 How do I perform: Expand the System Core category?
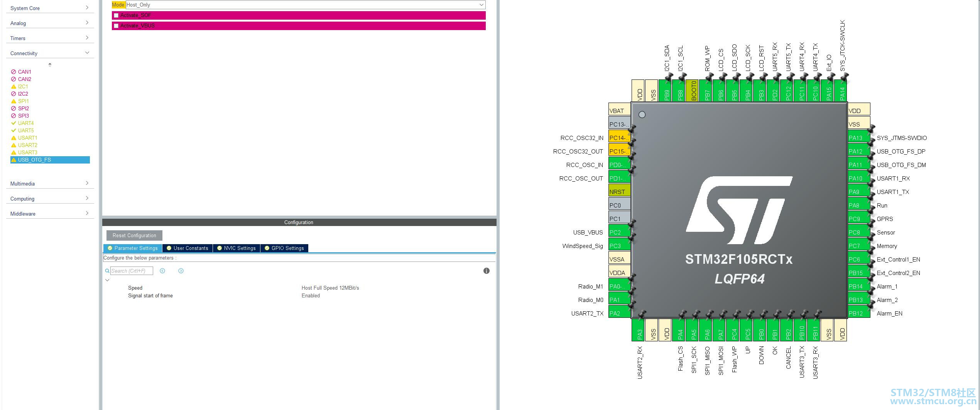tap(50, 8)
